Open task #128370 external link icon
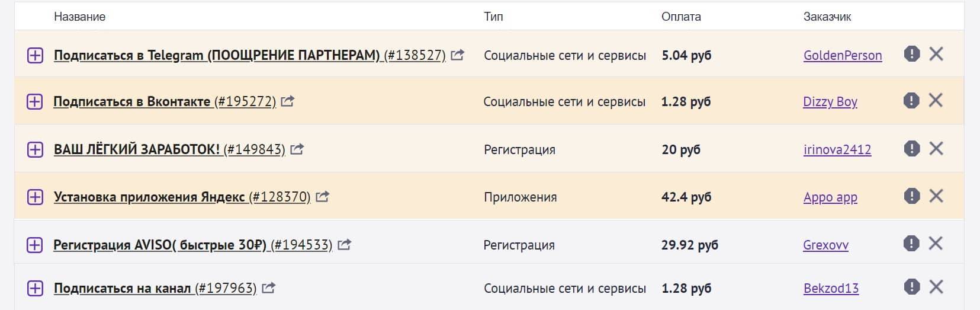 coord(322,196)
